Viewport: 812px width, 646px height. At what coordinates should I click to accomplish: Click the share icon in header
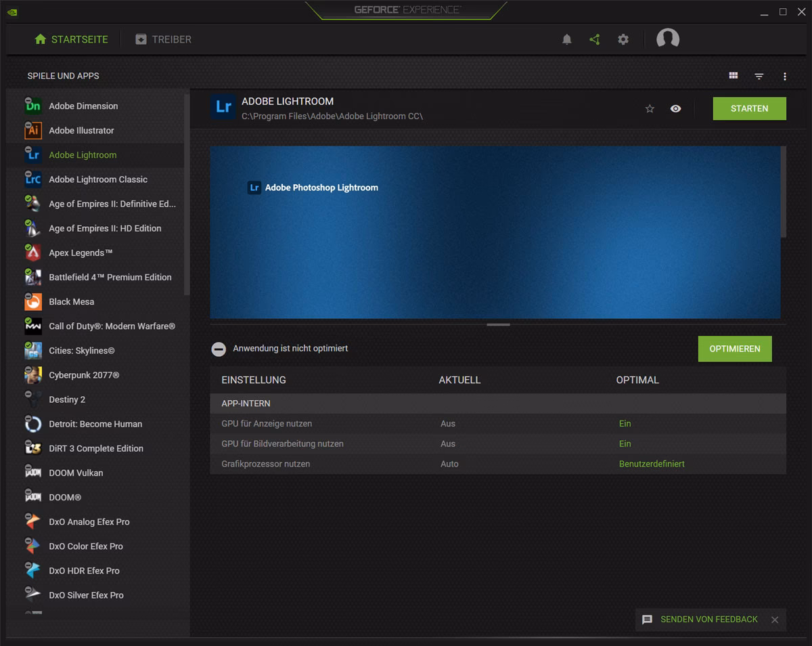click(595, 39)
